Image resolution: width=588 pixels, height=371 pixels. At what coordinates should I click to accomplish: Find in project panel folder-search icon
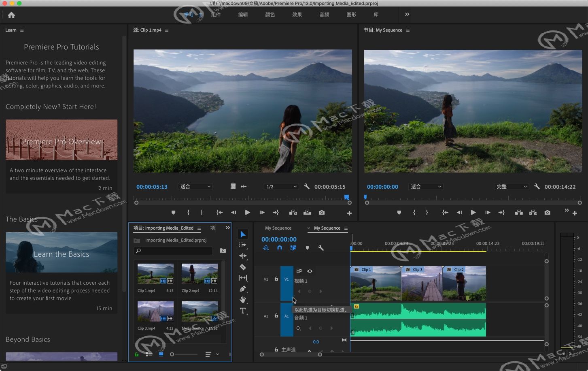223,251
